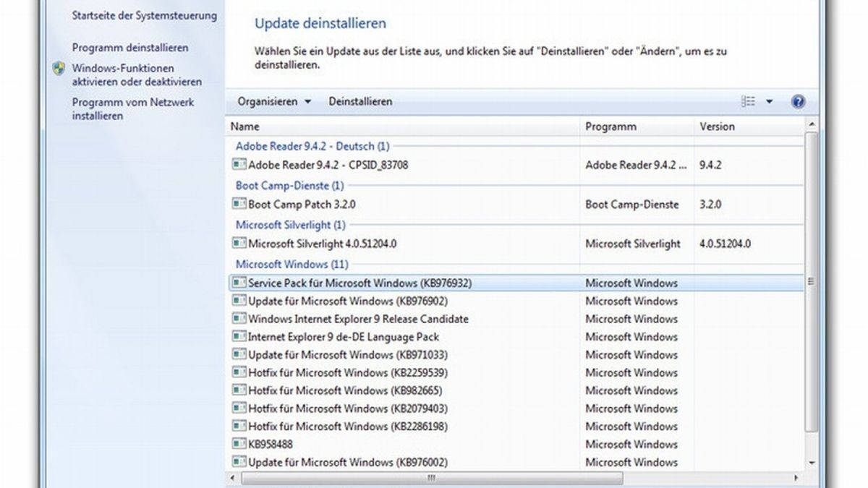868x488 pixels.
Task: Sort updates by the Version column header
Action: click(x=718, y=126)
